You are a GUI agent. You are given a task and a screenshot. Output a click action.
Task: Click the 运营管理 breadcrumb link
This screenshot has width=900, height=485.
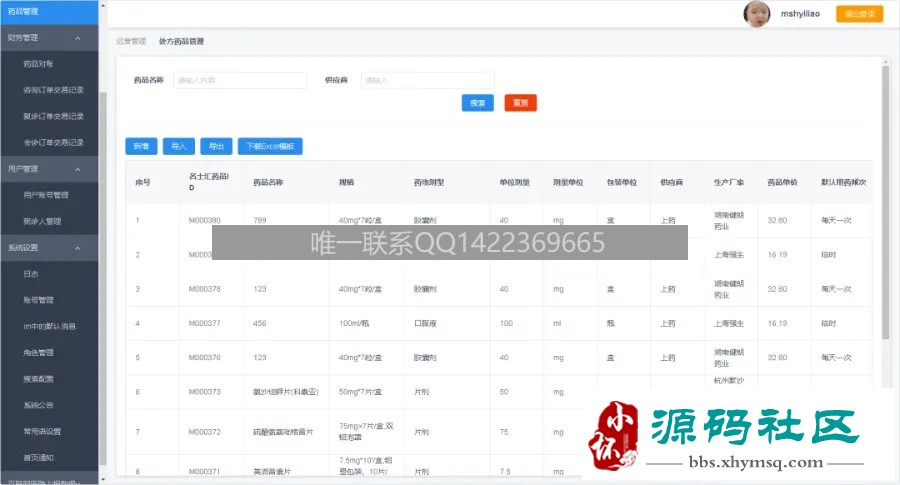click(x=131, y=41)
